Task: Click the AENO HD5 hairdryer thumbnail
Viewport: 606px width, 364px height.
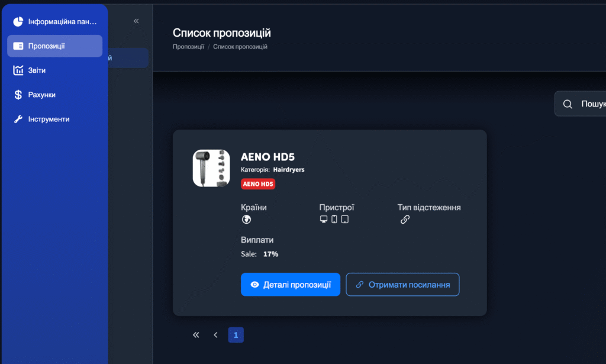Action: pyautogui.click(x=211, y=169)
